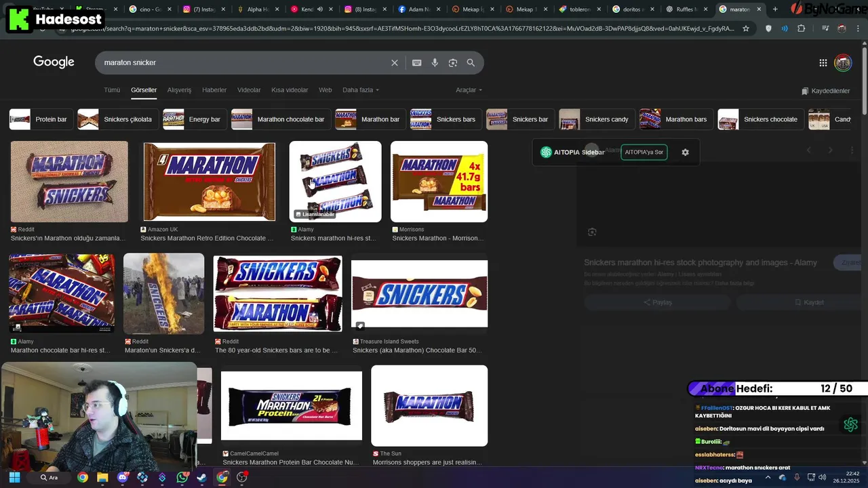
Task: Open the Chrome three-dot menu
Action: 859,28
